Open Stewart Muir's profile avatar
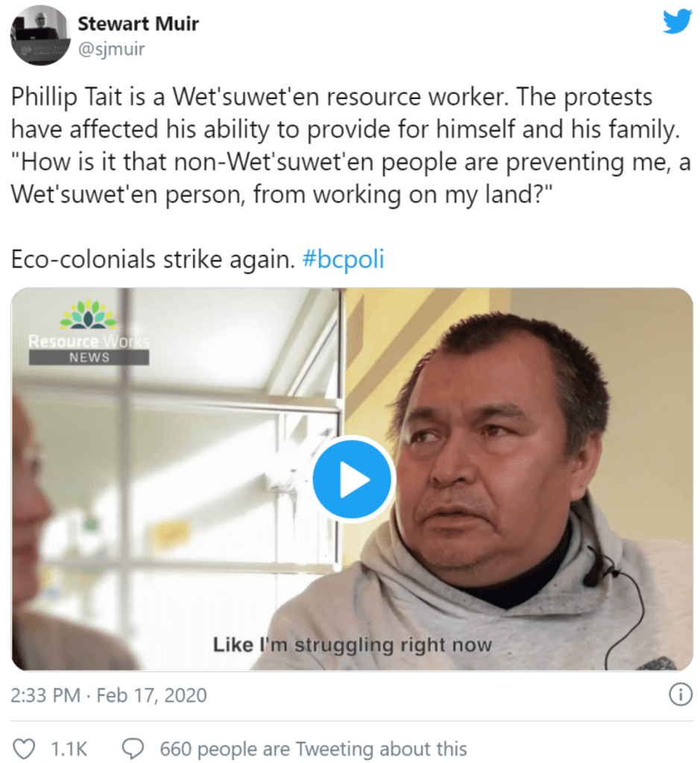This screenshot has height=763, width=700. click(x=39, y=35)
